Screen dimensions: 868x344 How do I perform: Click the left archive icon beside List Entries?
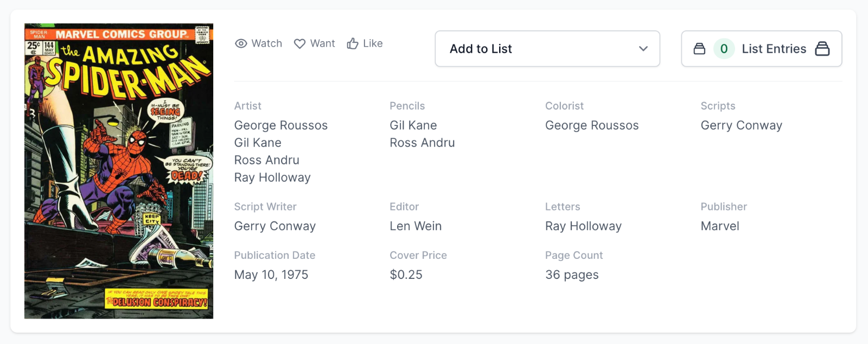point(699,49)
